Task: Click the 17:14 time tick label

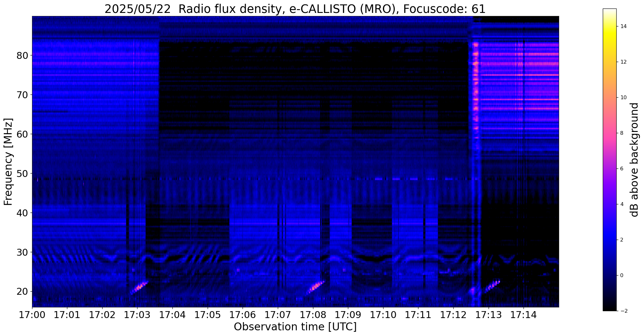Action: coord(524,315)
